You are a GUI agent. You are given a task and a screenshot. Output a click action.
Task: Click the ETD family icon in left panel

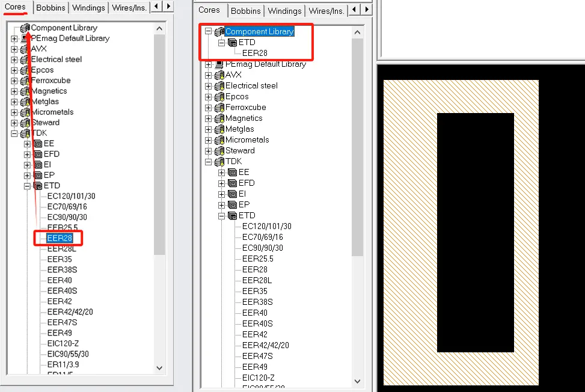38,185
